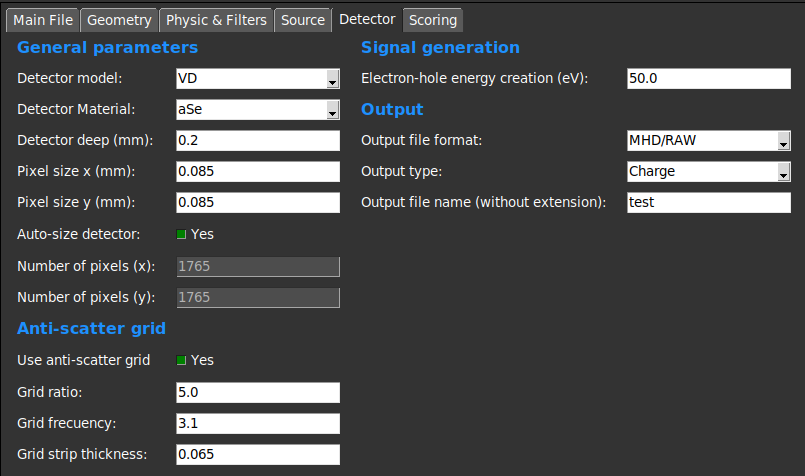Click the Number of pixels (x) field
This screenshot has width=805, height=476.
(x=257, y=267)
